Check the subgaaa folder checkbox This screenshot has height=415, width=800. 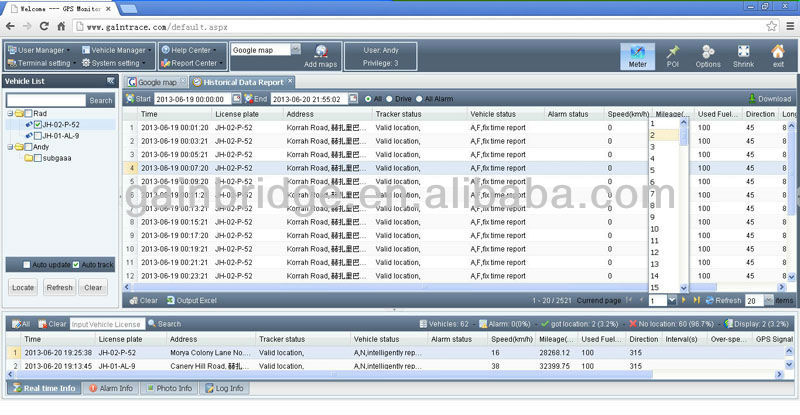point(38,158)
